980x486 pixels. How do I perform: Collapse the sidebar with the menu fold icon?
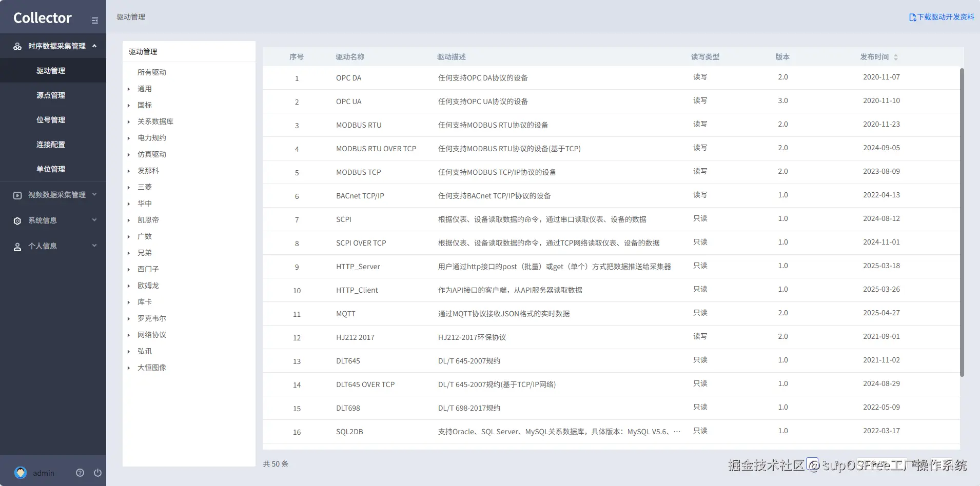[x=95, y=21]
